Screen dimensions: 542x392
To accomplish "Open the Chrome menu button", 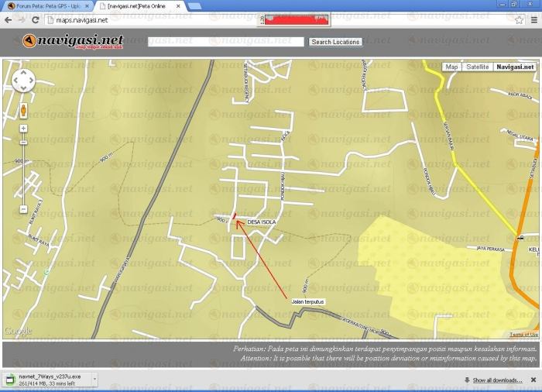I will tap(533, 19).
